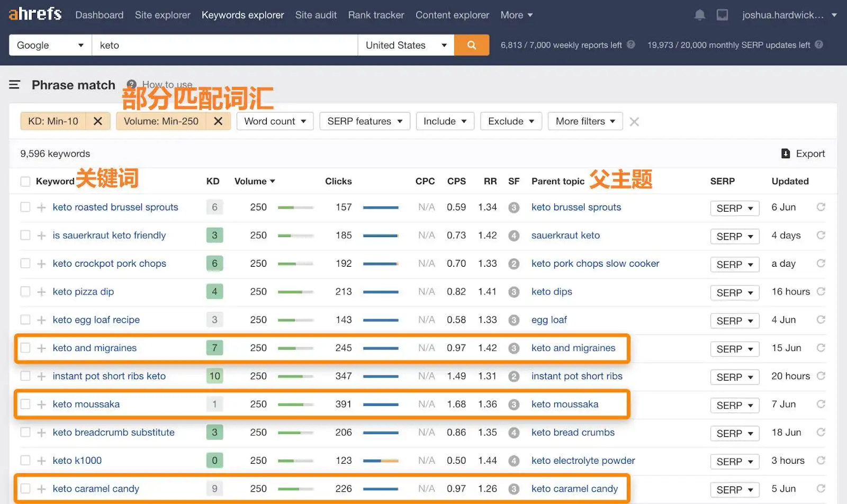Switch to Site audit
The height and width of the screenshot is (504, 847).
316,15
